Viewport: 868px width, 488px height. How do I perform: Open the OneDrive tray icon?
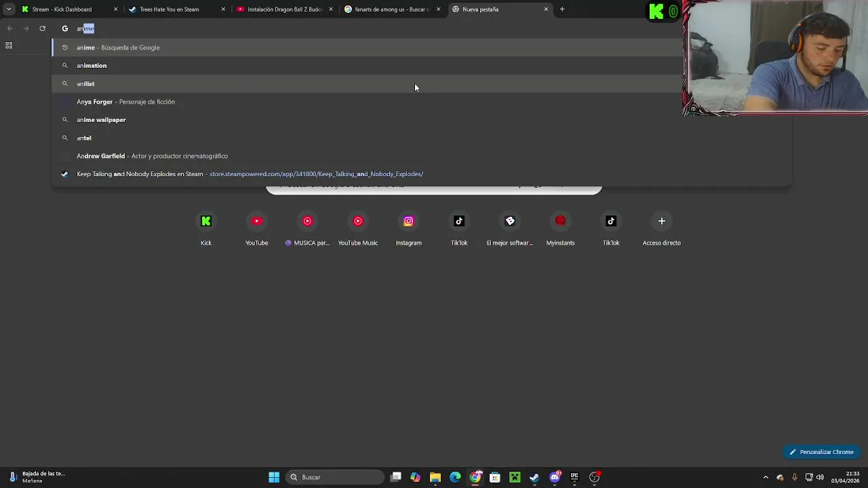pyautogui.click(x=780, y=477)
